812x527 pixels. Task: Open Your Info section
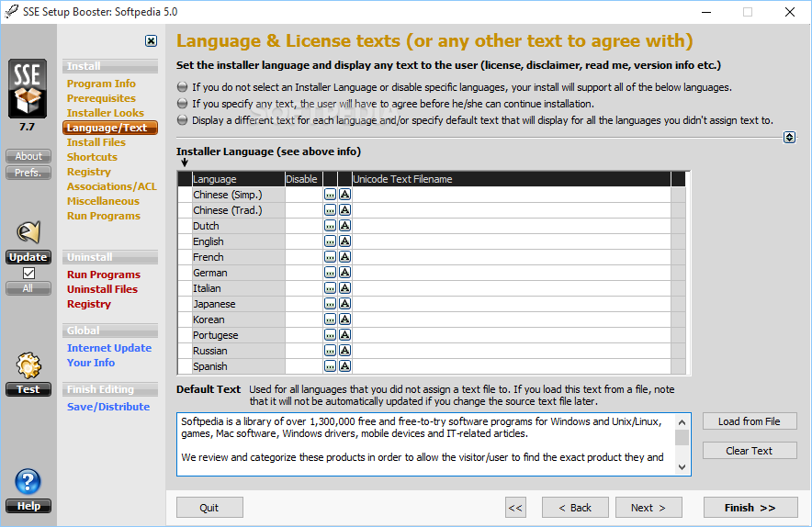pos(91,363)
